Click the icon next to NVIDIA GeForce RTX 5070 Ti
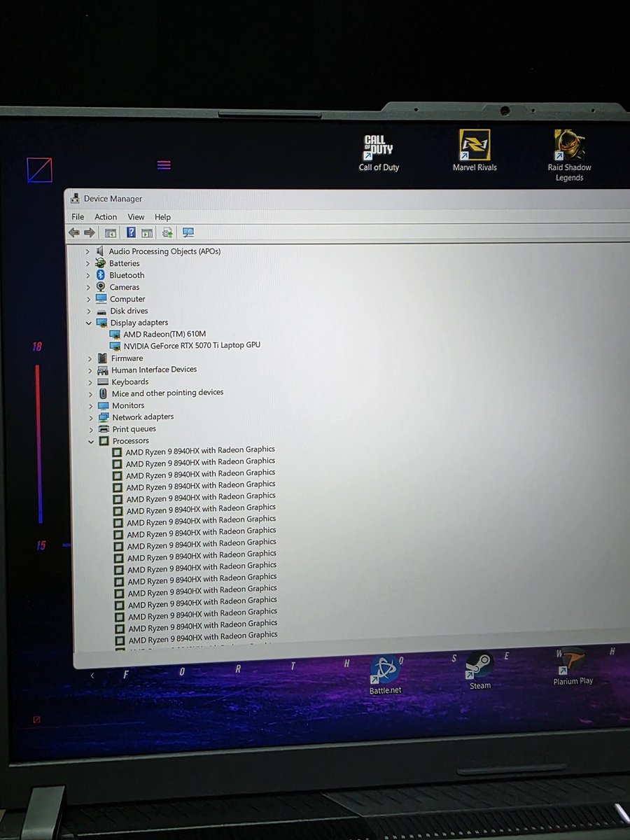The width and height of the screenshot is (630, 840). coord(115,346)
